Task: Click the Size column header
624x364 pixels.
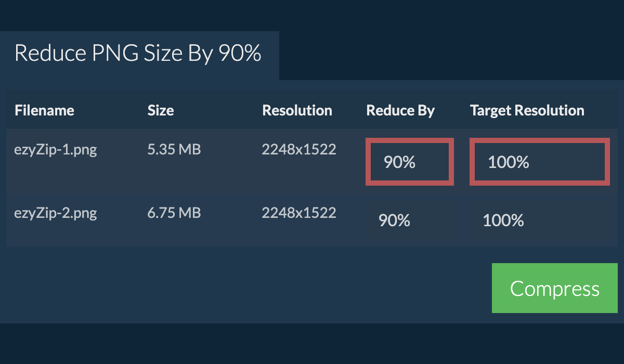Action: tap(161, 110)
